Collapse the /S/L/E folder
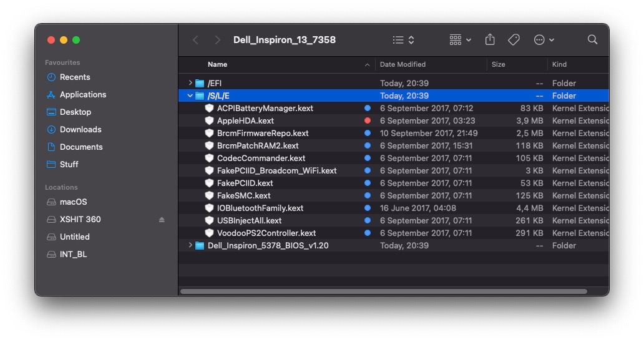The width and height of the screenshot is (644, 342). point(190,95)
